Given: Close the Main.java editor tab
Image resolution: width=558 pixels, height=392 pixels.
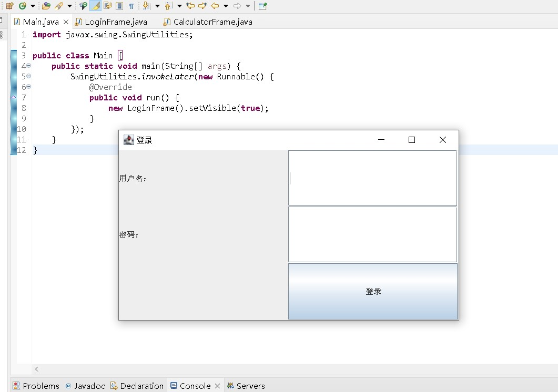Looking at the screenshot, I should coord(66,22).
